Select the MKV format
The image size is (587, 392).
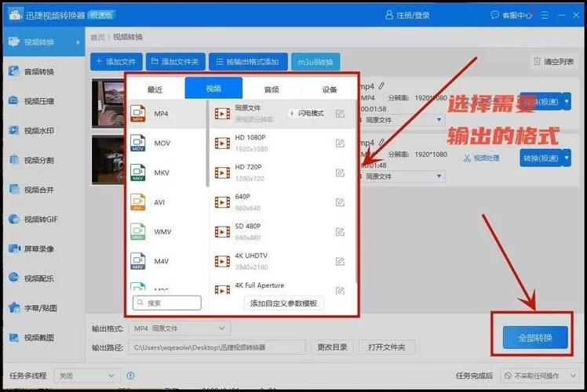coord(166,172)
